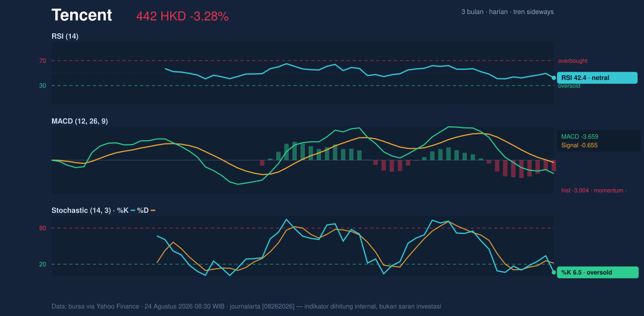Click the 'RSI 42.4 · netral' badge
Viewport: 644px width, 316px height.
click(x=597, y=78)
